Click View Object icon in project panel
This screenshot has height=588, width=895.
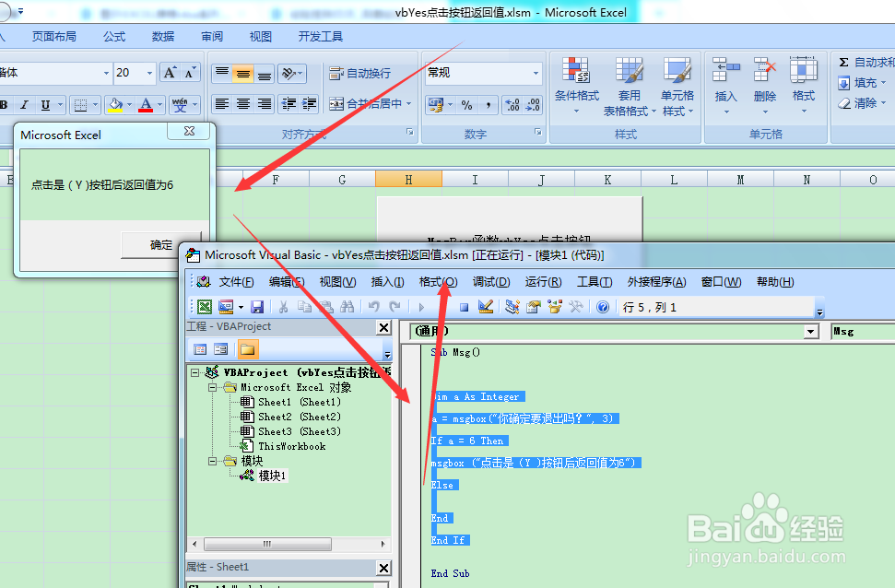221,349
